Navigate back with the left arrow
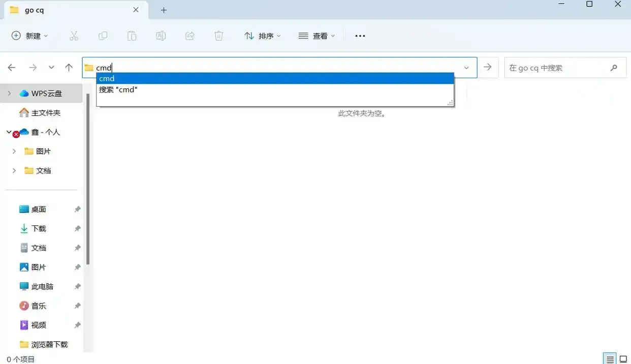631x364 pixels. tap(12, 68)
